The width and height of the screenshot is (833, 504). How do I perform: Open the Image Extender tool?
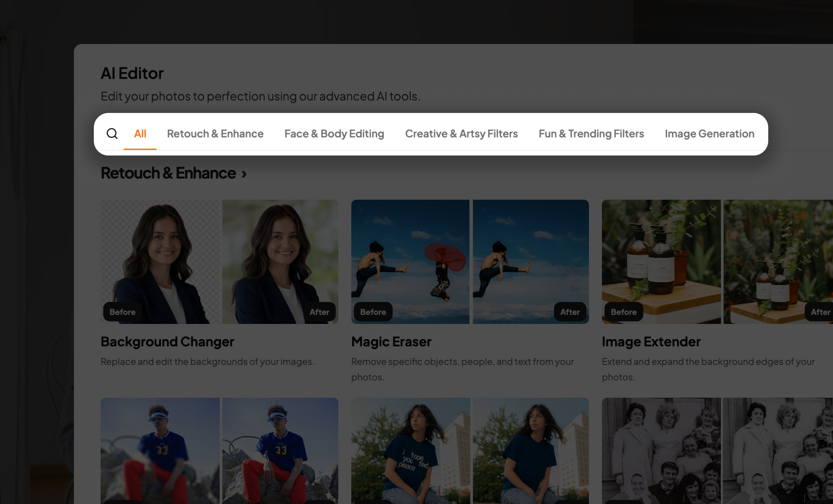(x=651, y=341)
